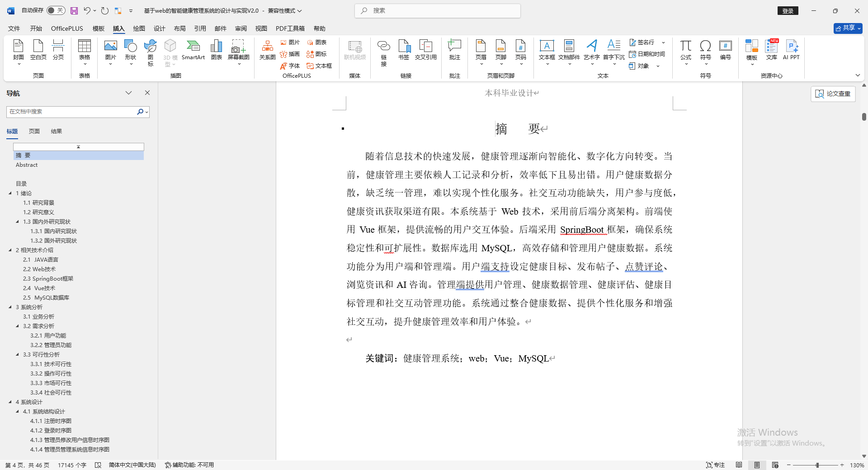The image size is (868, 470).
Task: Open the resource library (文库)
Action: pyautogui.click(x=772, y=50)
